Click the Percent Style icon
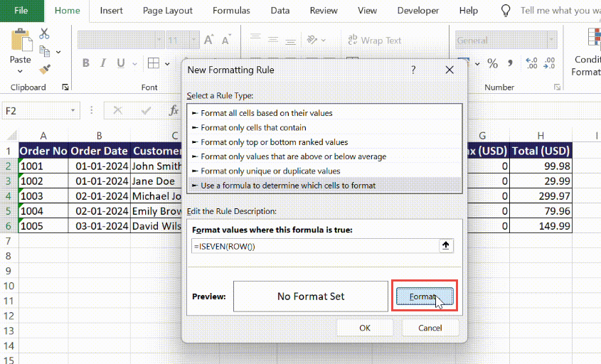The width and height of the screenshot is (601, 364). coord(492,63)
